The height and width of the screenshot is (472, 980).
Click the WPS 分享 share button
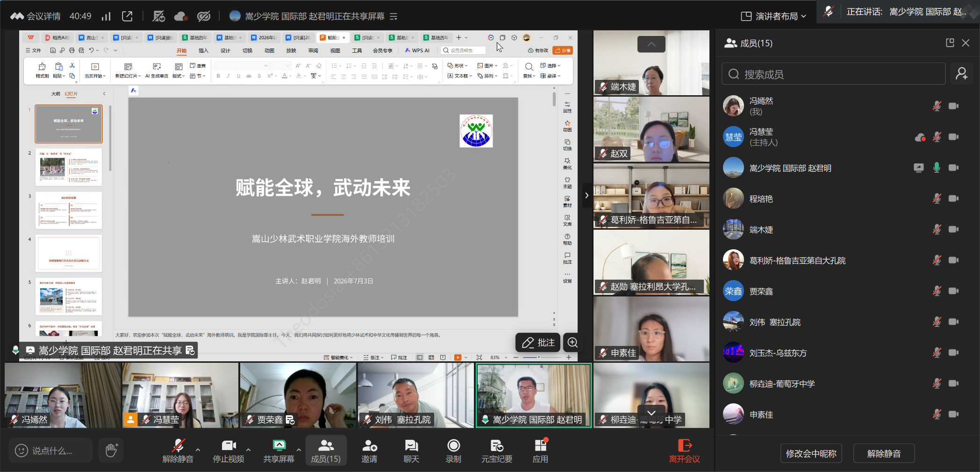[563, 50]
